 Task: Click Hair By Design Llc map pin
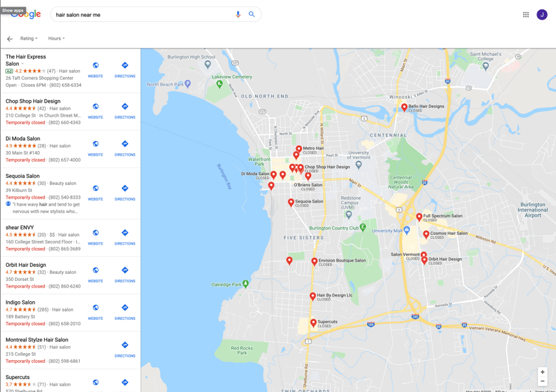click(x=313, y=297)
